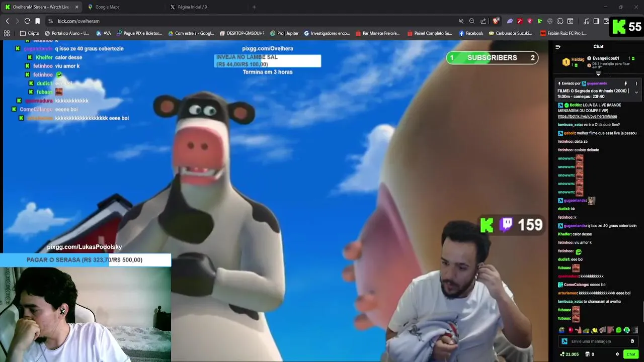Expand the pinned message with chevron
Image resolution: width=644 pixels, height=362 pixels.
(636, 93)
